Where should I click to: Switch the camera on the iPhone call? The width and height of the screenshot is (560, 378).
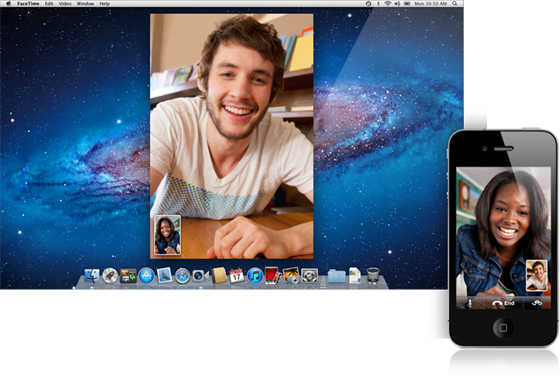[x=537, y=303]
